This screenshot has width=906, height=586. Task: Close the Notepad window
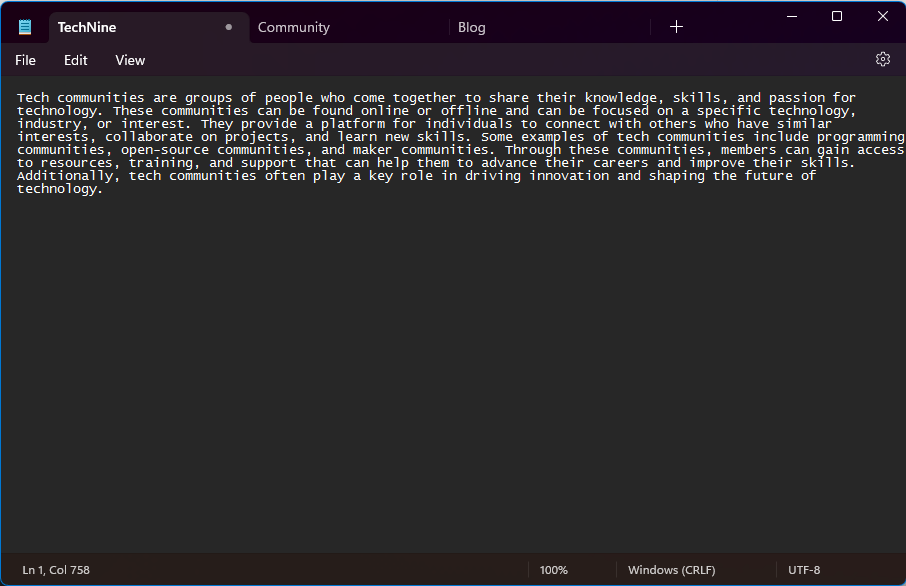coord(882,16)
